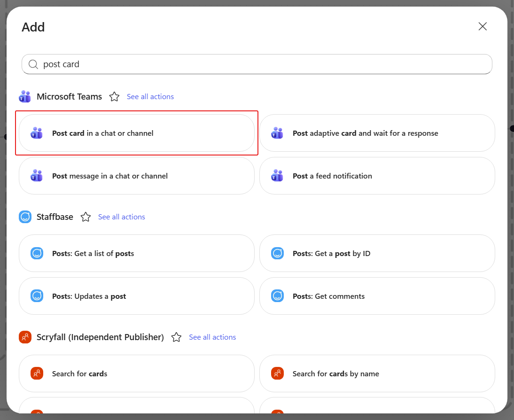Choose Posts: Get a post by ID
The height and width of the screenshot is (420, 514).
coord(377,253)
